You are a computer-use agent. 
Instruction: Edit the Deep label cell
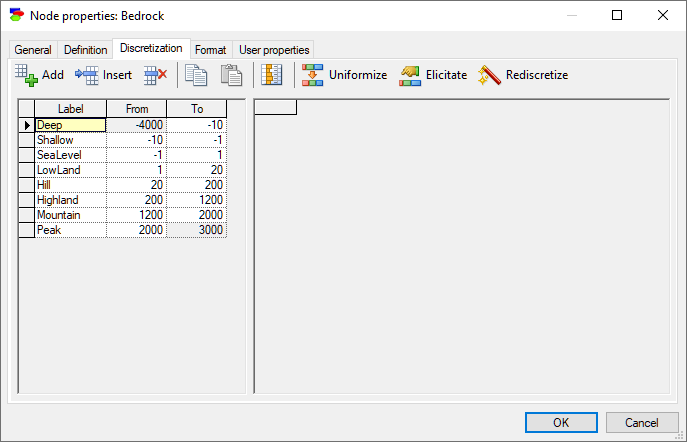[x=71, y=125]
